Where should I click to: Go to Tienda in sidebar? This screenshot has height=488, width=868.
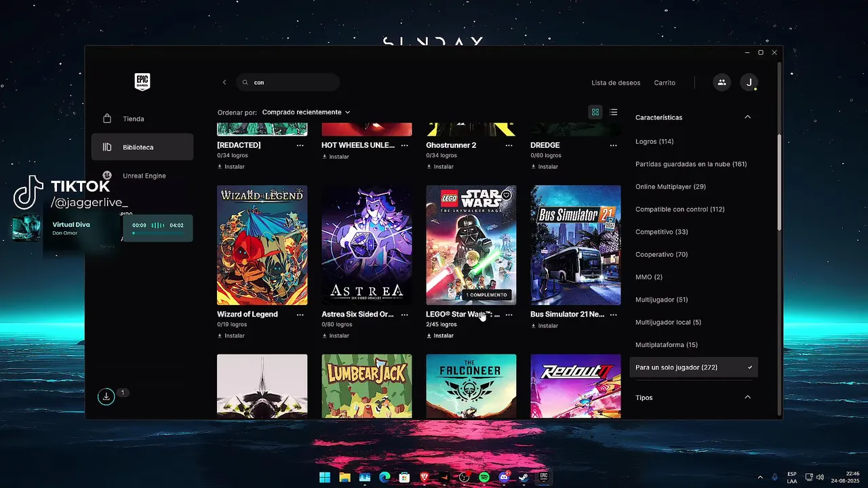pos(142,119)
